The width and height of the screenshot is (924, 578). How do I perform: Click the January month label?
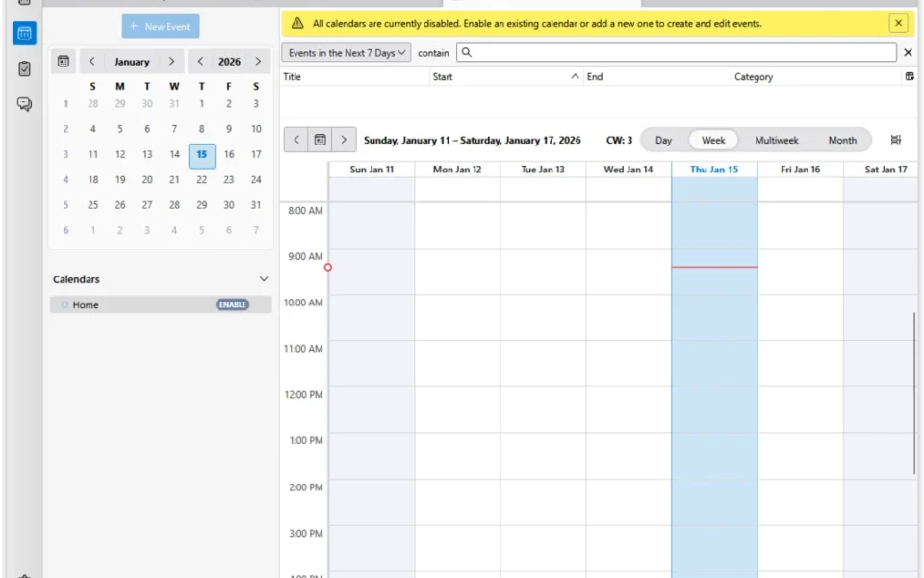[132, 62]
